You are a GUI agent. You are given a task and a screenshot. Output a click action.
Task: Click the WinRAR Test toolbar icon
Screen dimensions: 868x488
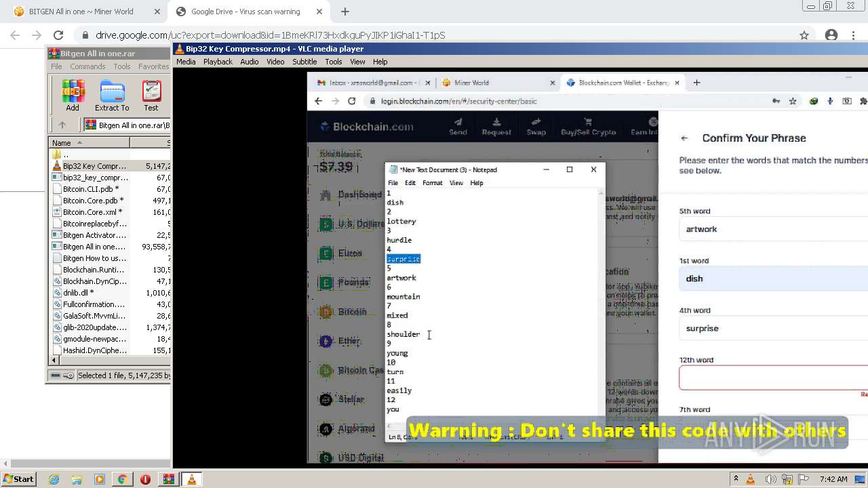151,96
